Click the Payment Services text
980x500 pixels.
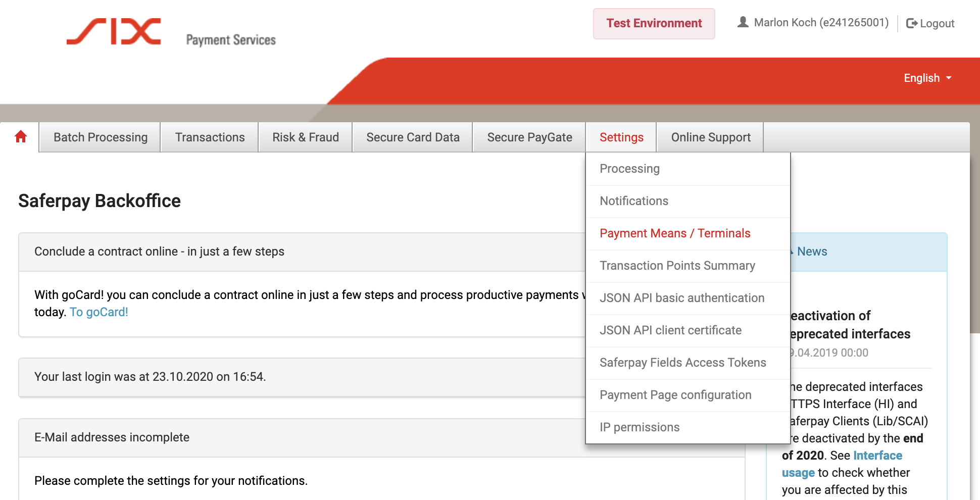[231, 40]
